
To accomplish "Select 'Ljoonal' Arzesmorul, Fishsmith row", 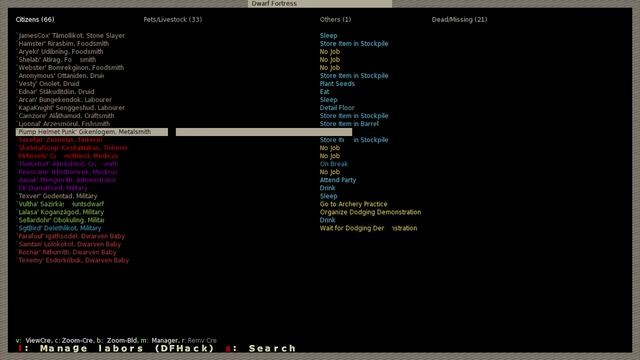I will 63,124.
